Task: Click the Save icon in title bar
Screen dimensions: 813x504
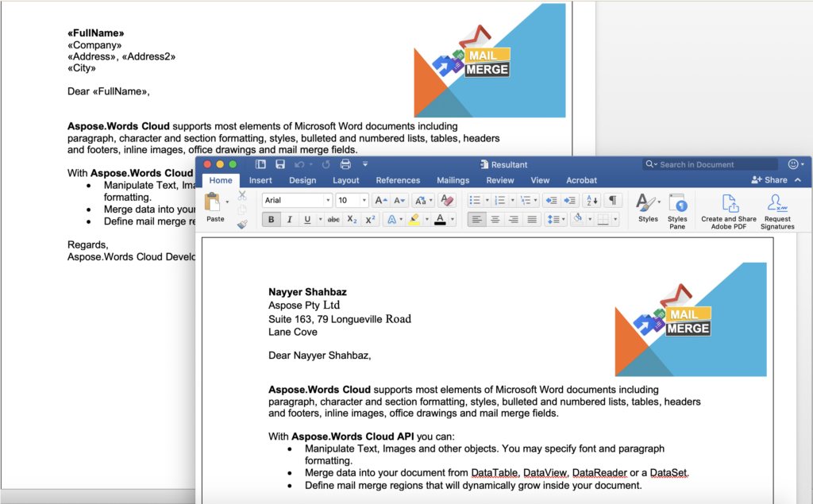Action: 280,164
